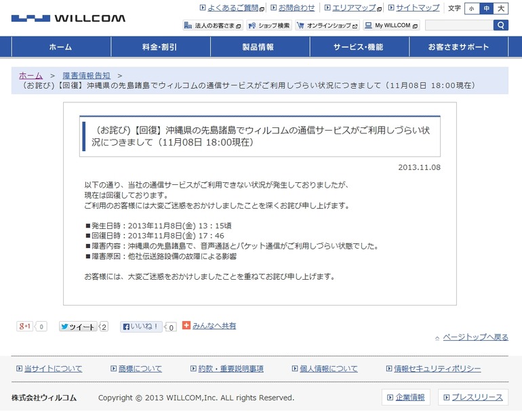Open the オンラインショップ button
The image size is (522, 420).
point(327,25)
